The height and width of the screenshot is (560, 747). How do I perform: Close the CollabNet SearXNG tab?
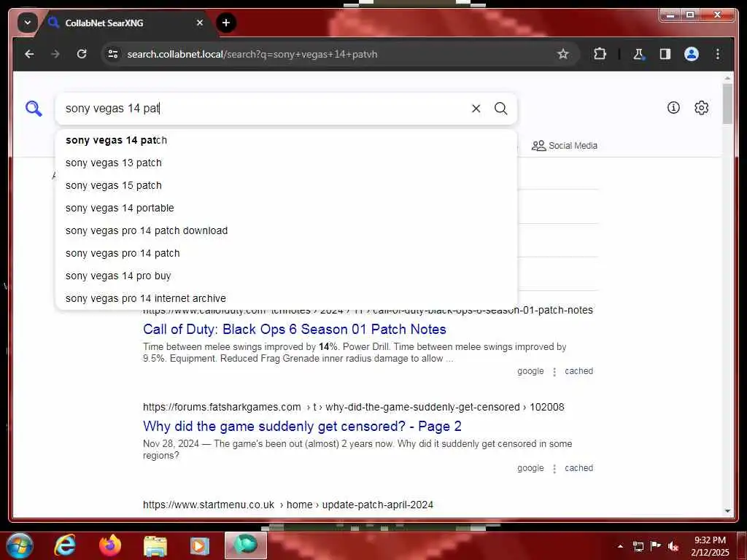[x=200, y=23]
